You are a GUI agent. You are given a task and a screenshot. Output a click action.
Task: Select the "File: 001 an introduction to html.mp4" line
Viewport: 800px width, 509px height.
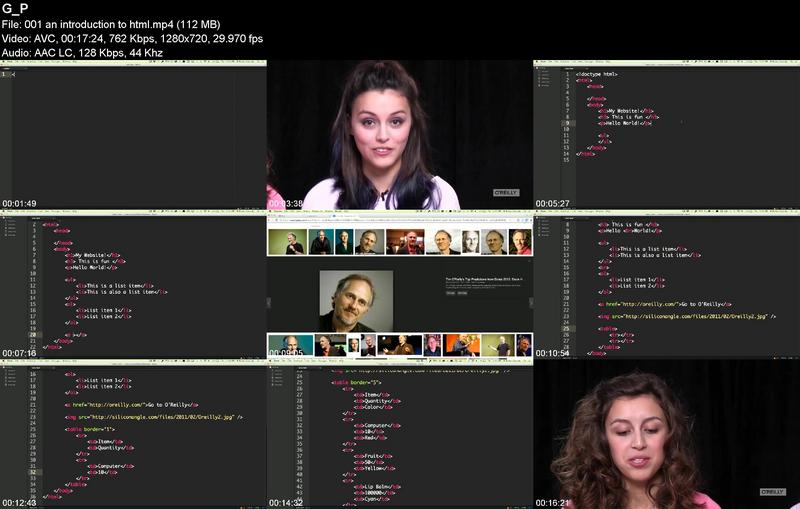pos(111,24)
